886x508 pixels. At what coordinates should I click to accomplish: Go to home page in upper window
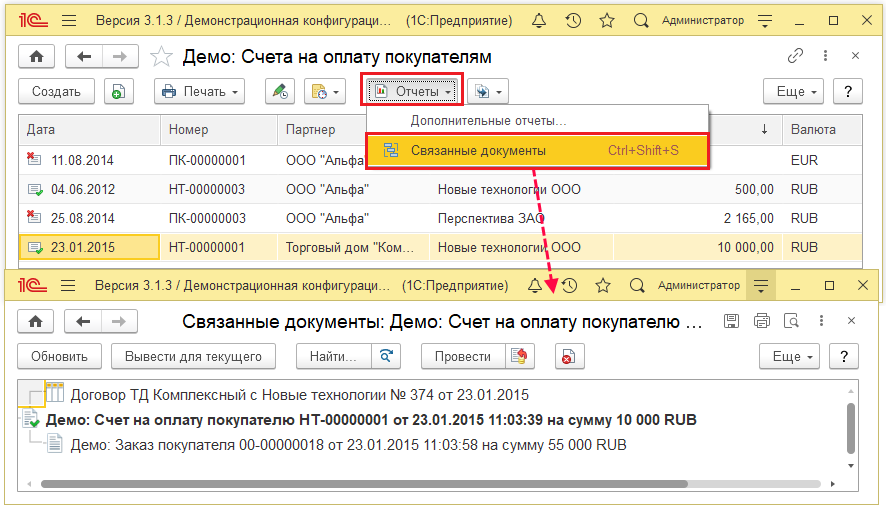click(x=37, y=56)
